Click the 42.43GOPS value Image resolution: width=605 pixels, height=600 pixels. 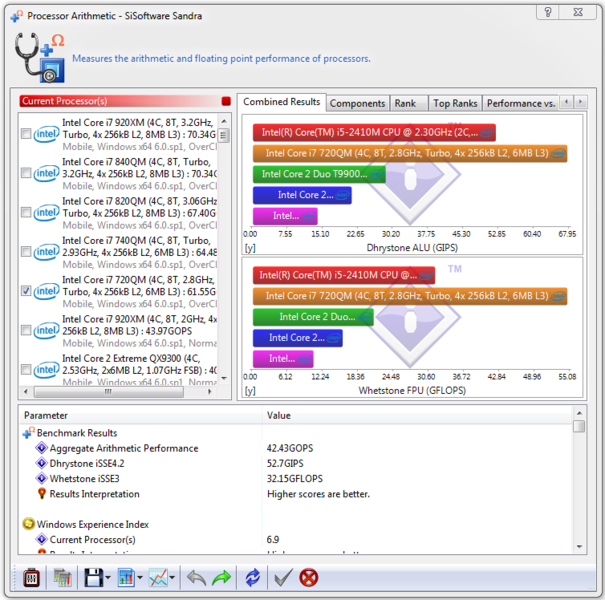pos(290,448)
